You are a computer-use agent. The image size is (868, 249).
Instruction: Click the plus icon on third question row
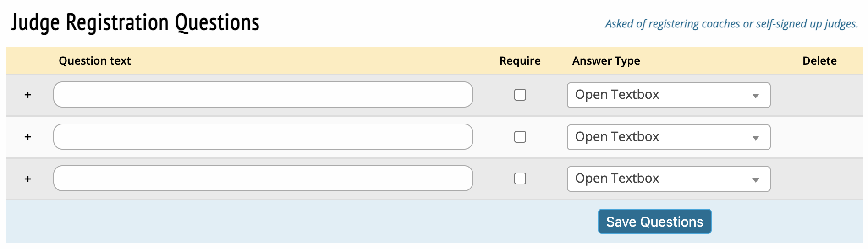(x=28, y=179)
